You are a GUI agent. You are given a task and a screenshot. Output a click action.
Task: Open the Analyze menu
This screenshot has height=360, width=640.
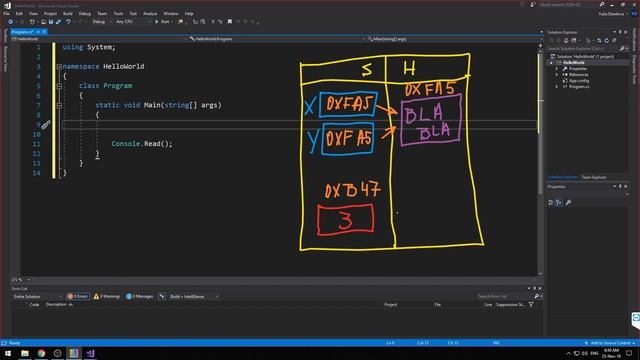coord(150,13)
